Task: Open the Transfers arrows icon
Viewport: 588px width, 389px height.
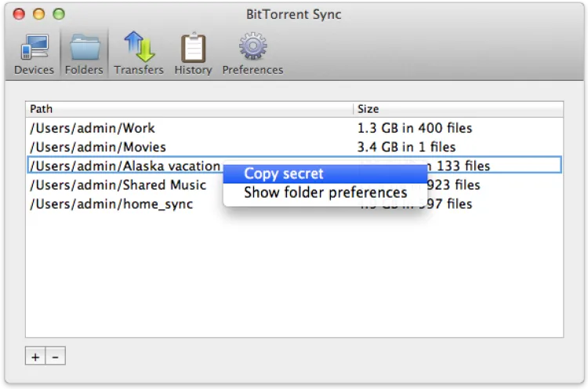Action: [x=139, y=48]
